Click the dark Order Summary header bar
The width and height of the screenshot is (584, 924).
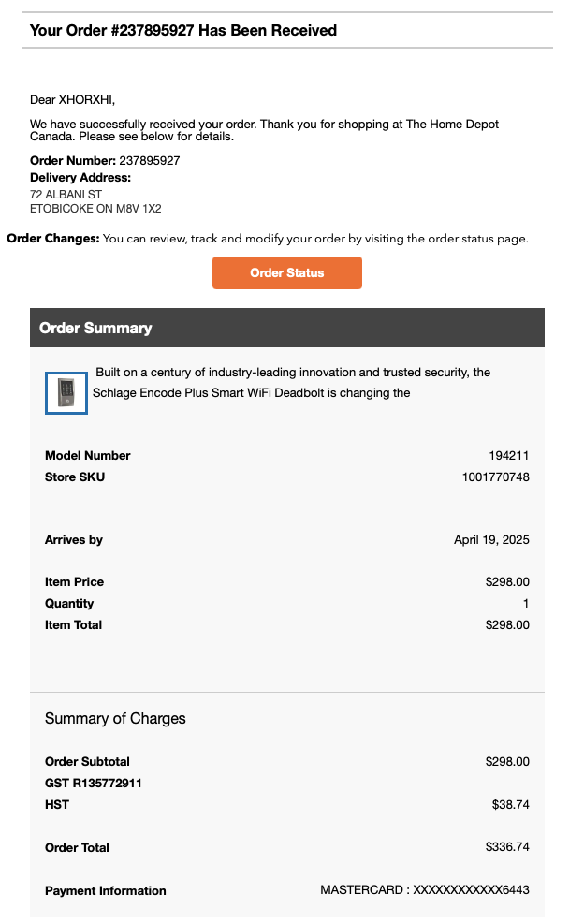tap(286, 328)
